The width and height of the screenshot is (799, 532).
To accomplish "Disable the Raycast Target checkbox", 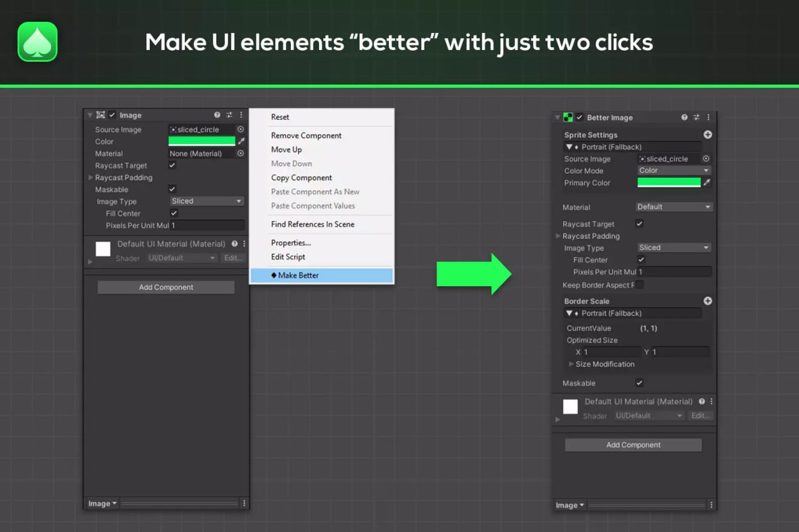I will click(x=173, y=165).
